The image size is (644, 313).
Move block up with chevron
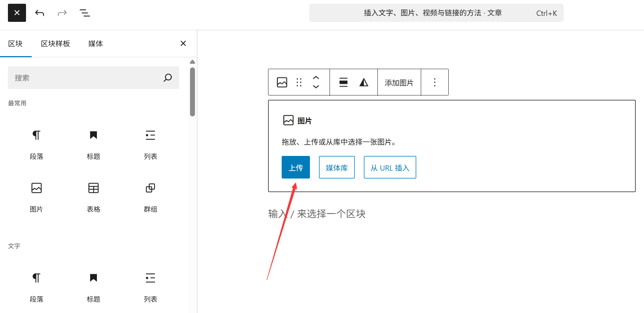pyautogui.click(x=316, y=78)
